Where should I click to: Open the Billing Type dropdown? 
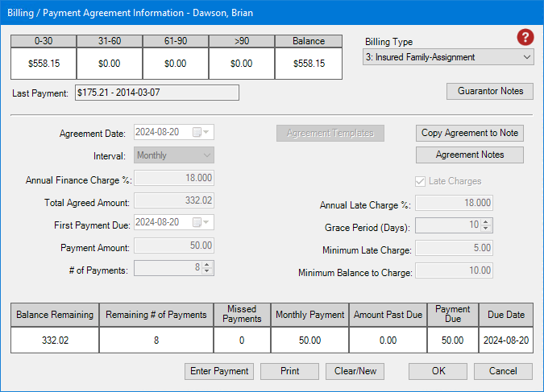coord(448,57)
